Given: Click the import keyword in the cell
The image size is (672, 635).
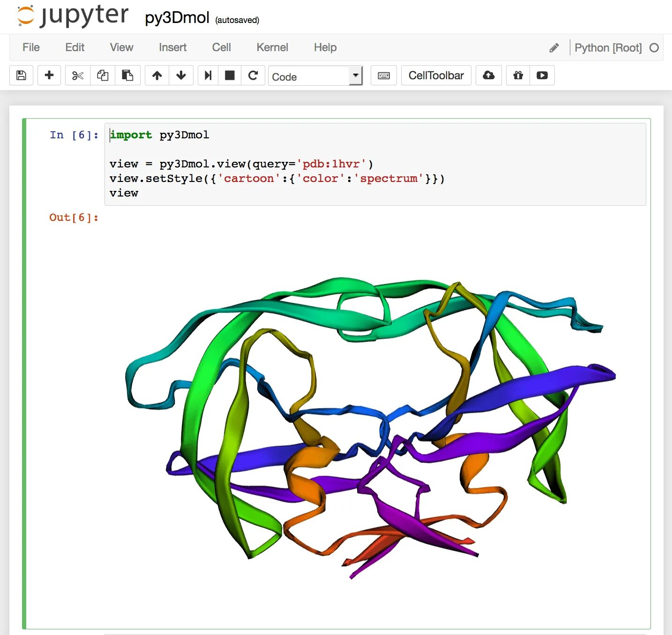Looking at the screenshot, I should tap(131, 135).
